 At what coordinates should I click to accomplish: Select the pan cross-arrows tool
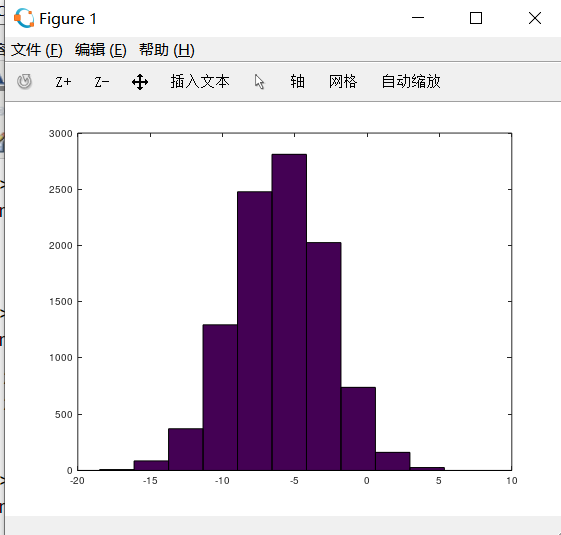[x=140, y=82]
